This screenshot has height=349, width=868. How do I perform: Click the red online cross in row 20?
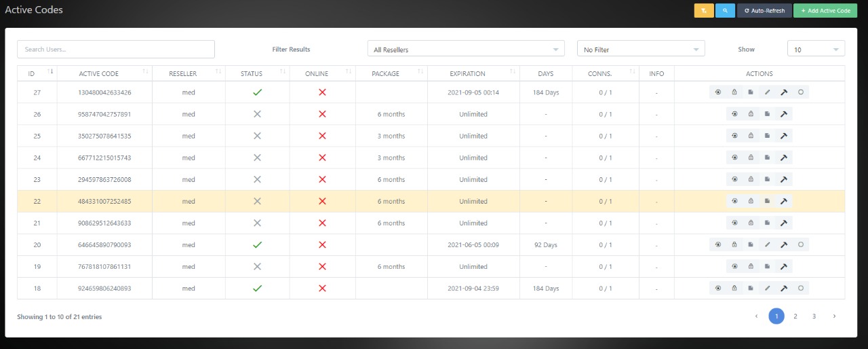322,244
